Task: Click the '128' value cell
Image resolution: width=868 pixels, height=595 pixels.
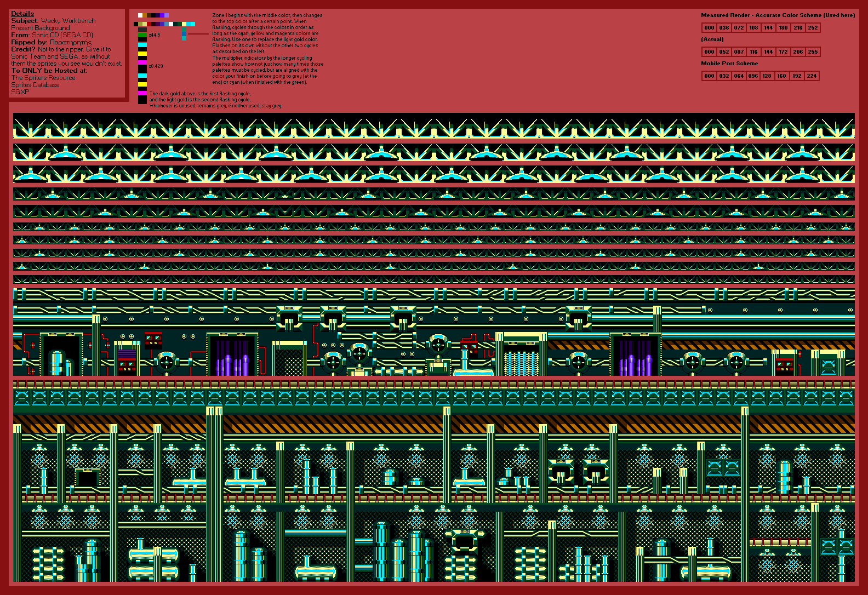Action: [x=767, y=76]
